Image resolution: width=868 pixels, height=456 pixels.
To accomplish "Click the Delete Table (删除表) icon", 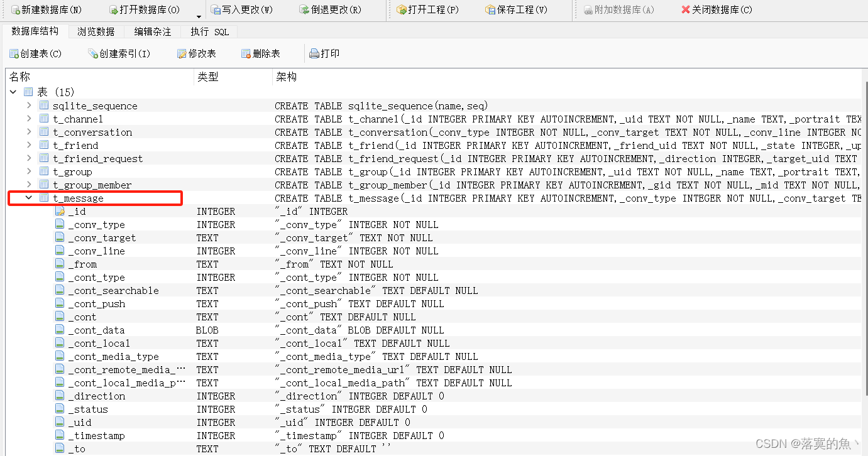I will [246, 54].
